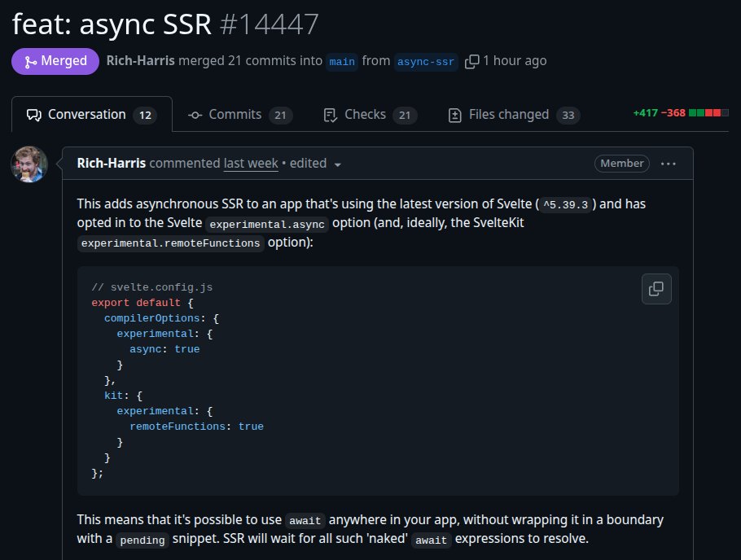The height and width of the screenshot is (560, 741).
Task: Click the Checks tab checklist icon
Action: click(x=331, y=115)
